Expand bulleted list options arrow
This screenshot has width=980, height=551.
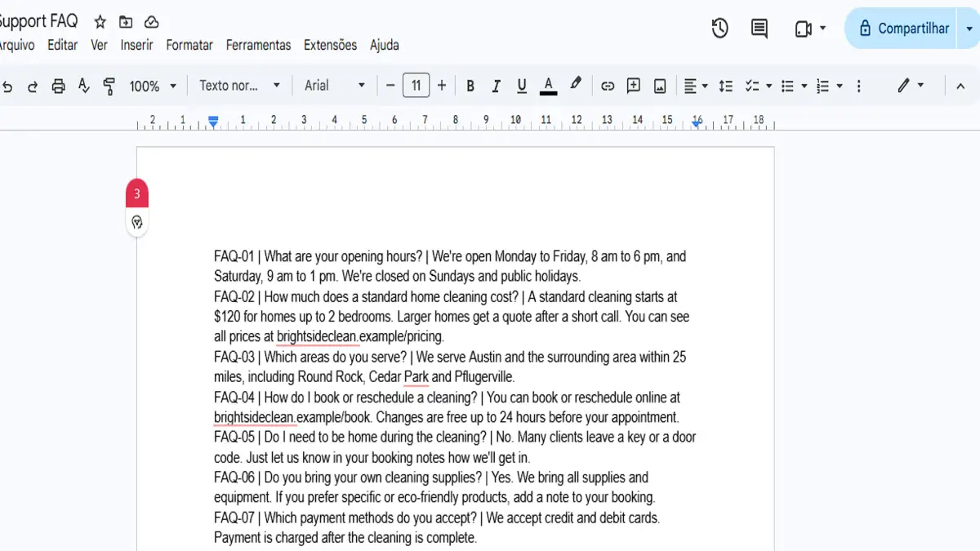(x=804, y=86)
